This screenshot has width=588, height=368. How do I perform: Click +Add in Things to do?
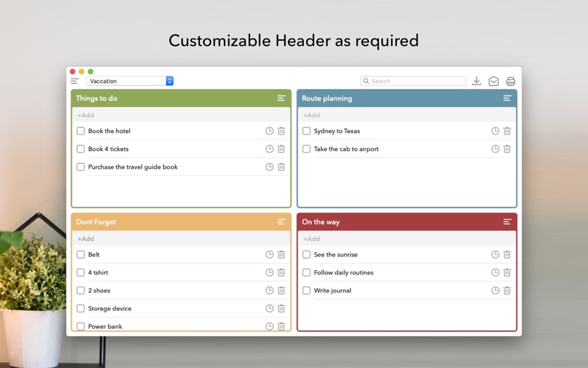point(181,115)
